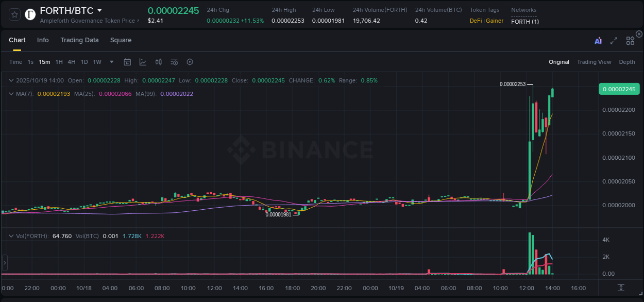Open the date range calendar picker

click(127, 62)
